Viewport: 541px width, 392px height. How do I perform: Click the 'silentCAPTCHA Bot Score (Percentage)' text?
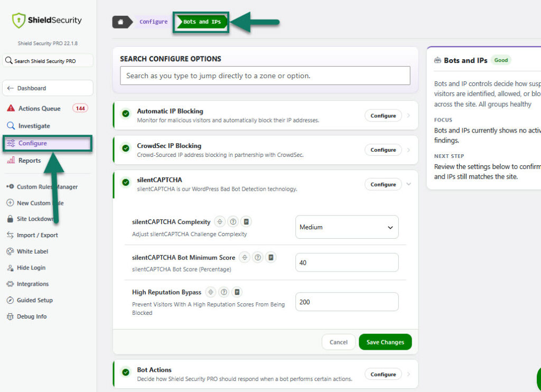click(x=182, y=269)
